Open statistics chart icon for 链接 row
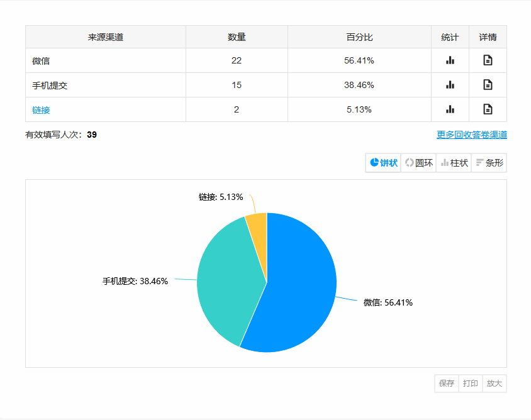Screen dimensions: 531x420 click(x=450, y=109)
